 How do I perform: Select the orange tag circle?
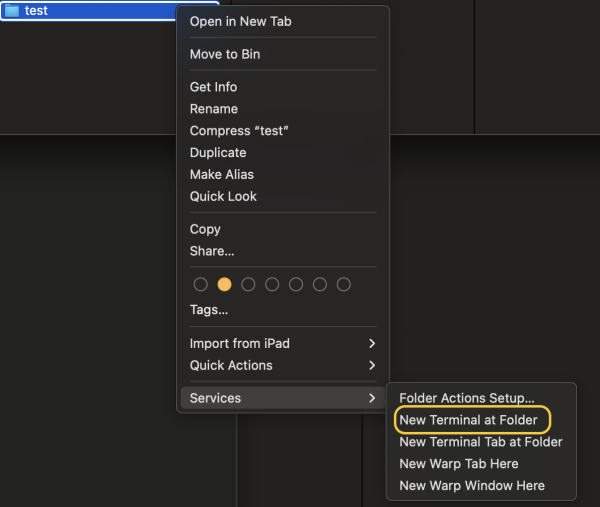point(224,284)
